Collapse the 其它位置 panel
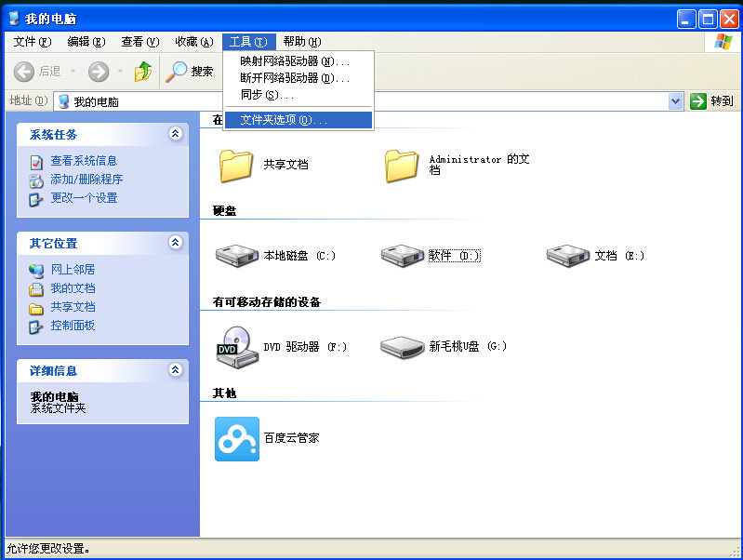743x560 pixels. tap(176, 242)
